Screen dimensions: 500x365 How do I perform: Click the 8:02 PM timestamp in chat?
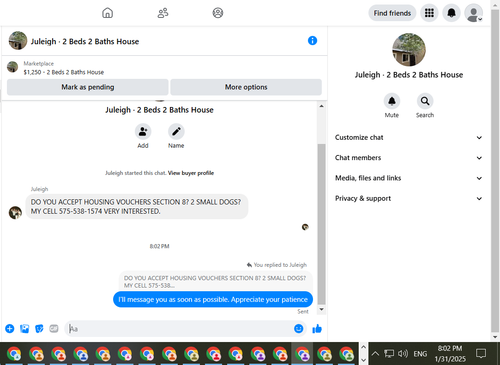point(159,246)
